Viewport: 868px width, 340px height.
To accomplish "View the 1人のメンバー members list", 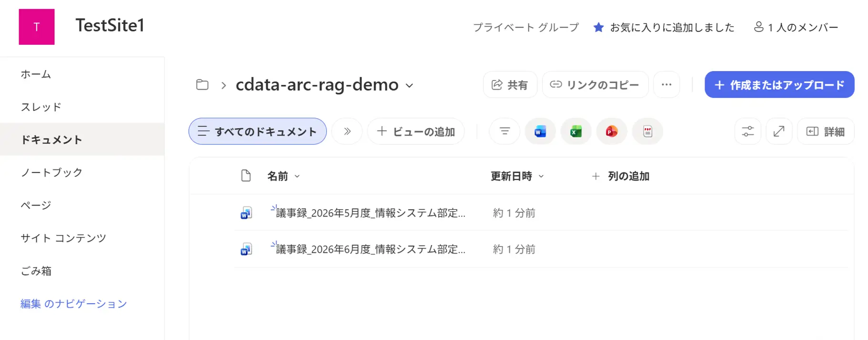I will click(x=796, y=27).
